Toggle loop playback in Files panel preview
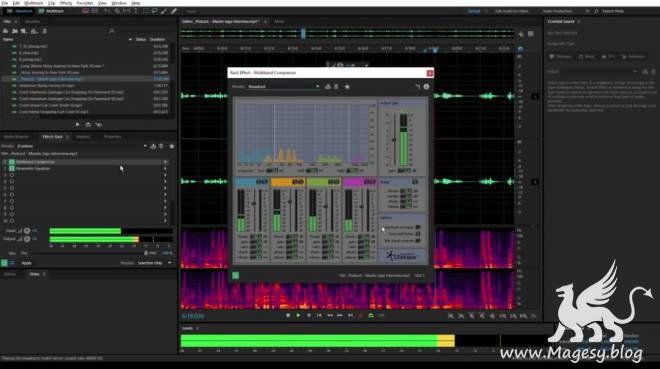The height and width of the screenshot is (369, 660). click(88, 125)
